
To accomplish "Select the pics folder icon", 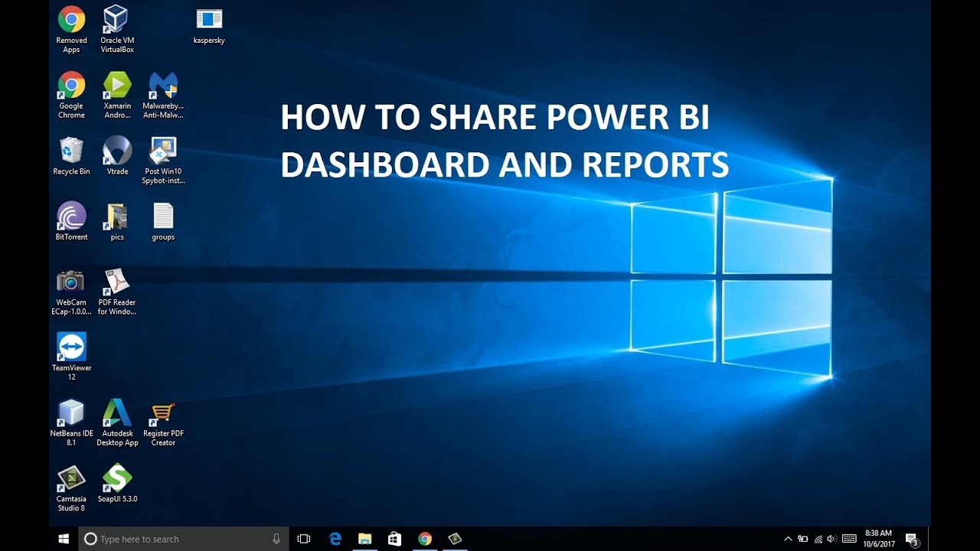I will tap(117, 221).
